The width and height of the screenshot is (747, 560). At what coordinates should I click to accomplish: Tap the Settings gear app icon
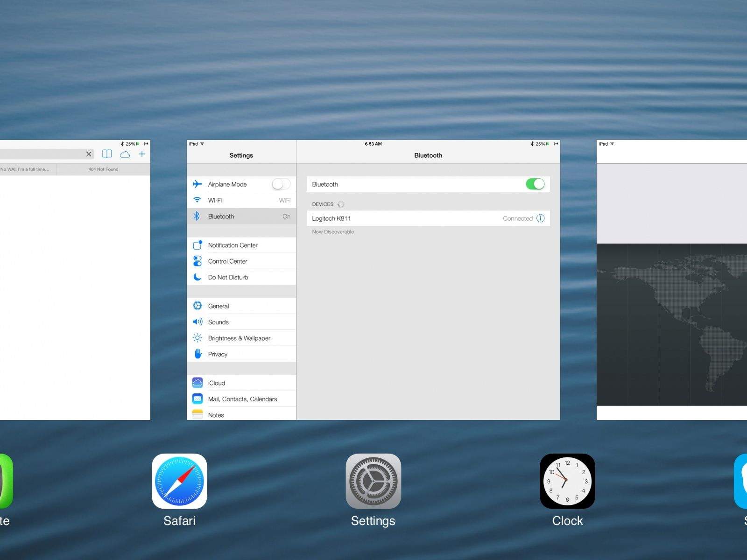(373, 481)
